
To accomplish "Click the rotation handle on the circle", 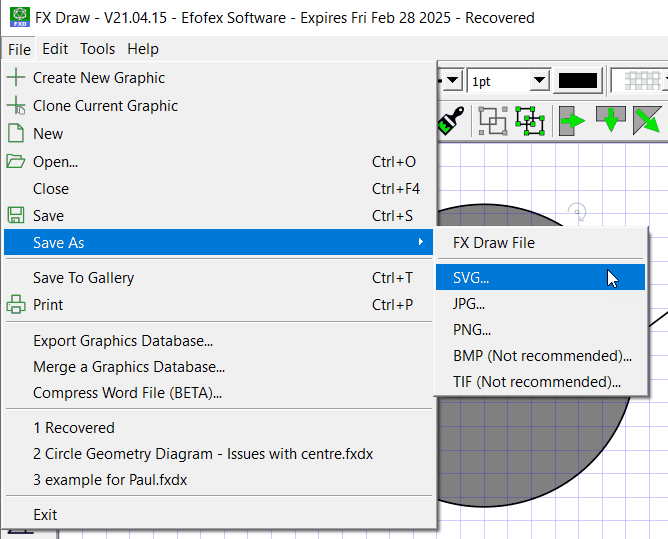I will pyautogui.click(x=577, y=212).
